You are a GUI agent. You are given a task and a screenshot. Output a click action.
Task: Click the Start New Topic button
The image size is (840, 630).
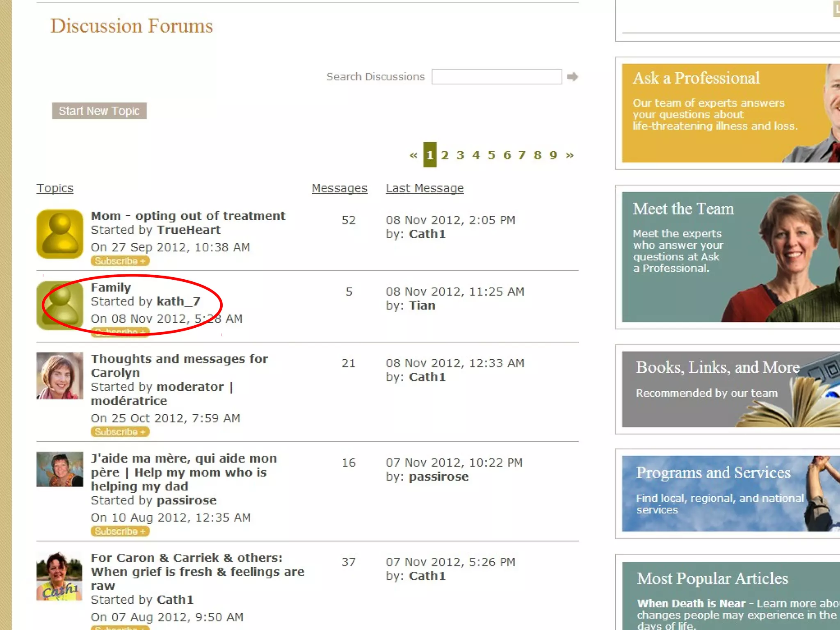click(99, 111)
